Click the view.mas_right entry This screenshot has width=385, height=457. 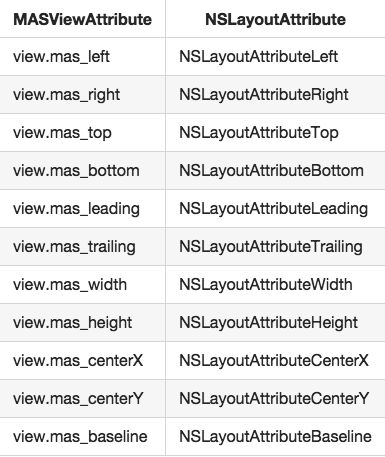[x=66, y=95]
